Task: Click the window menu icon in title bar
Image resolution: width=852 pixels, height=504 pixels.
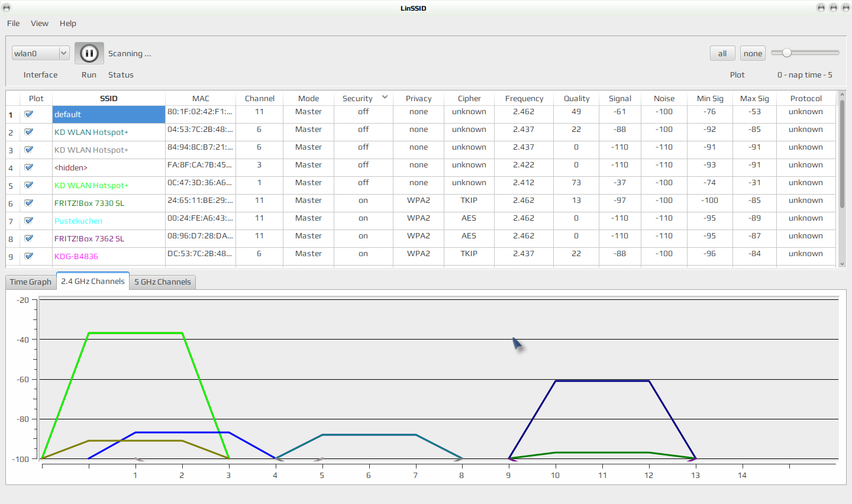Action: [x=7, y=8]
